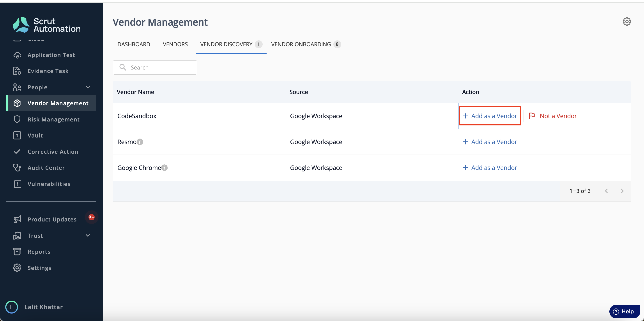Click the Vault lock icon
The image size is (644, 321).
click(17, 135)
